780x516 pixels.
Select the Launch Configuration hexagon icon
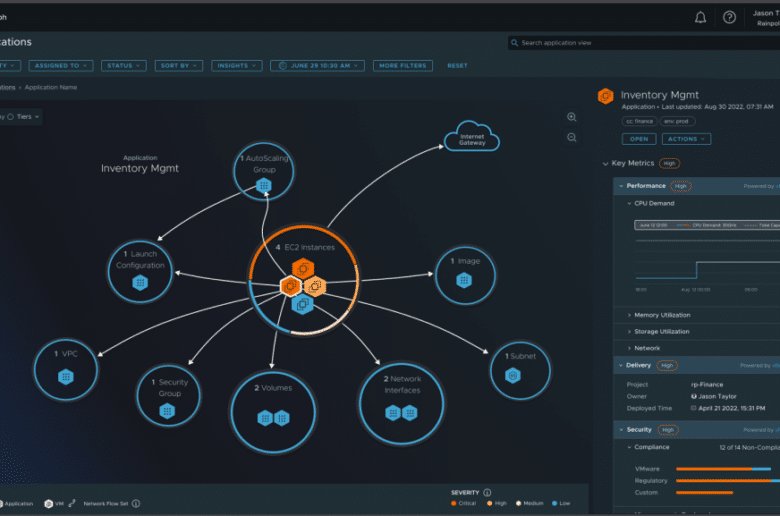[x=140, y=283]
